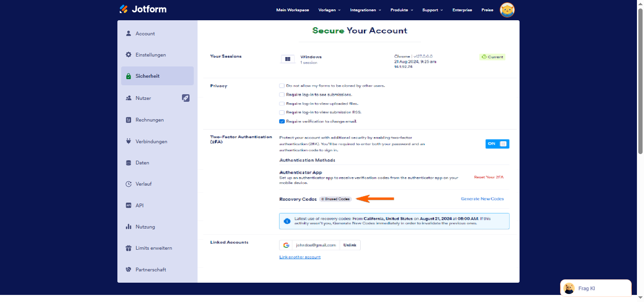Image resolution: width=644 pixels, height=302 pixels.
Task: Expand the Integrationen dropdown menu
Action: click(x=365, y=10)
